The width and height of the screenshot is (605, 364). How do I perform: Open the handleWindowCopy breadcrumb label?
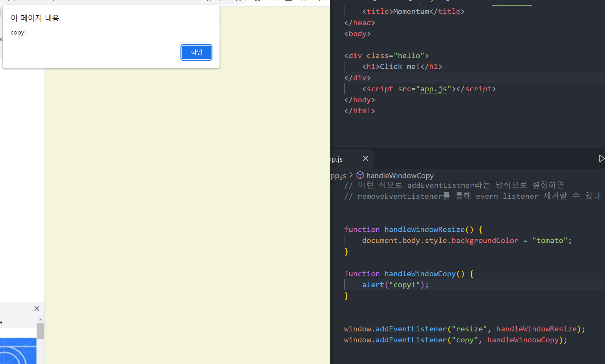[x=400, y=176]
